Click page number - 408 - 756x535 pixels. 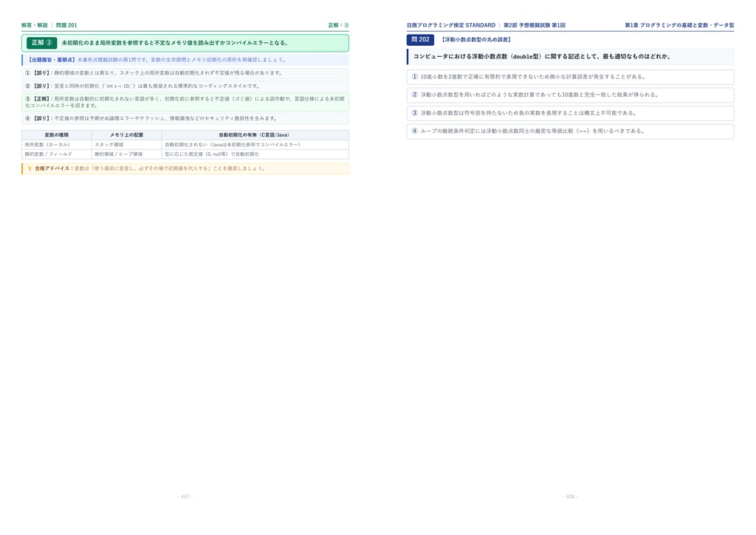click(x=570, y=497)
